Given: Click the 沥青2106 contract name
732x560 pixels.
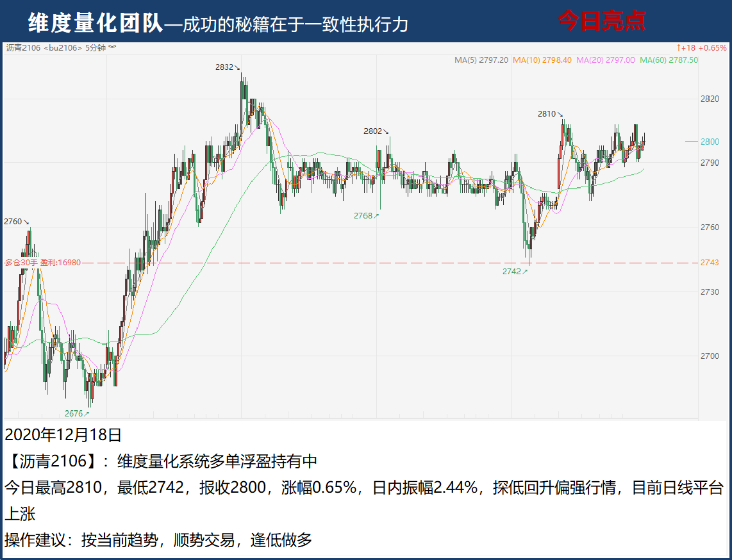Looking at the screenshot, I should (x=24, y=47).
